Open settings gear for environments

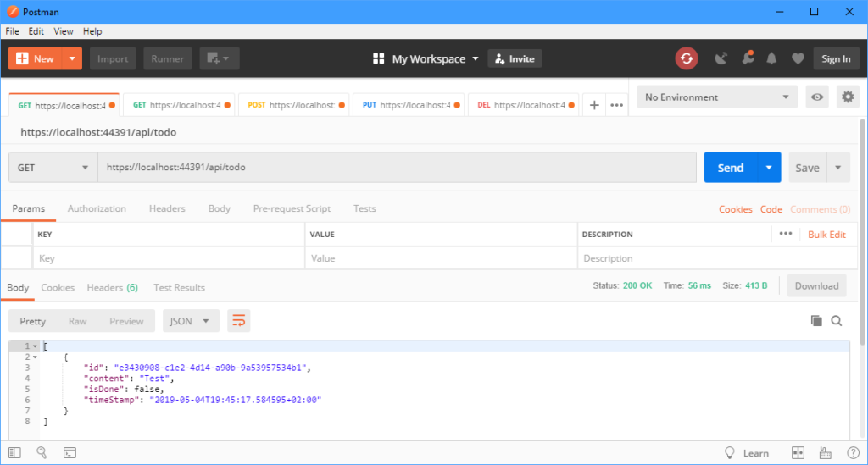click(848, 97)
